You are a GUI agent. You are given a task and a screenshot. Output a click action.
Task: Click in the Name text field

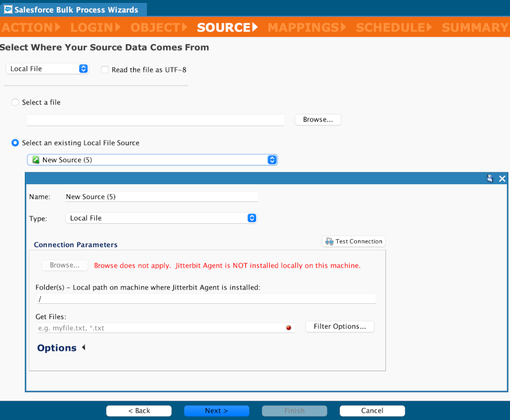pyautogui.click(x=161, y=197)
